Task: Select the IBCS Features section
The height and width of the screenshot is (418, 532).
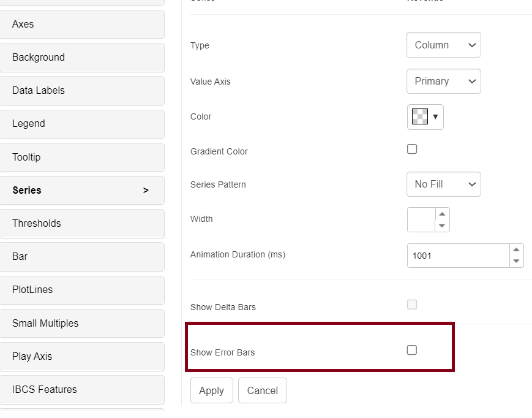Action: (83, 389)
